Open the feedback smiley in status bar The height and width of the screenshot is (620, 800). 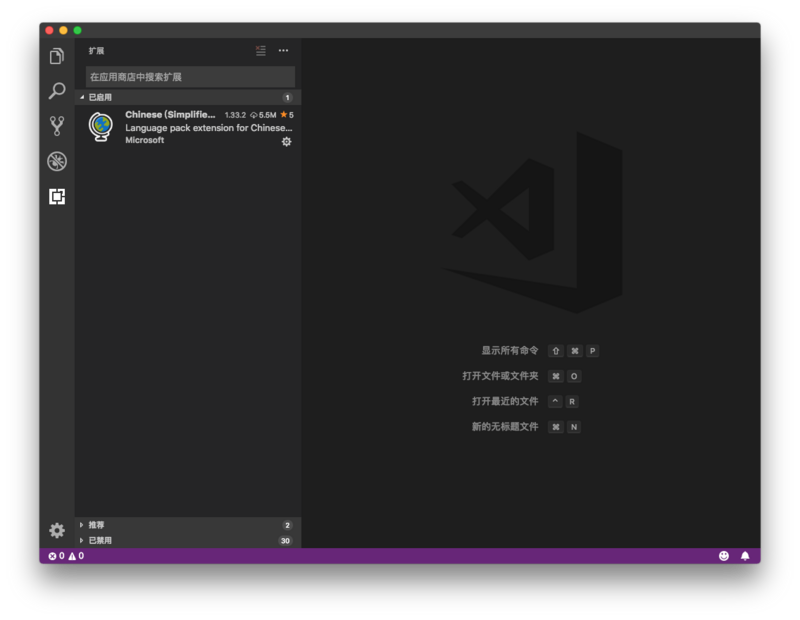tap(723, 556)
